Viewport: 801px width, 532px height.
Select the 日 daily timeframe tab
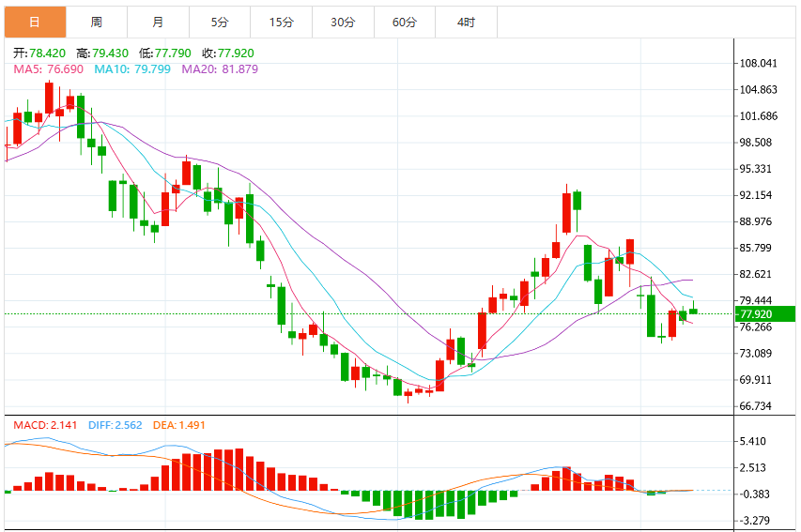[x=36, y=22]
